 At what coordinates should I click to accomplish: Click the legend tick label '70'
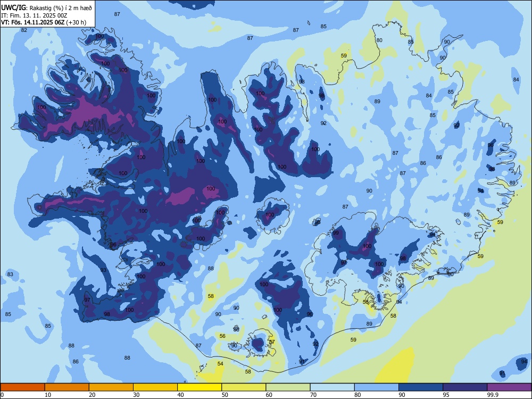313,395
